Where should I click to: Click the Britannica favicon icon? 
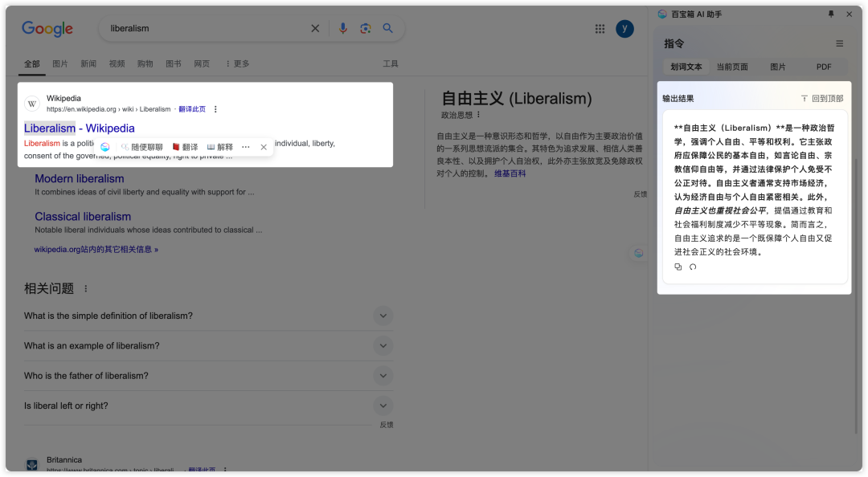click(32, 465)
